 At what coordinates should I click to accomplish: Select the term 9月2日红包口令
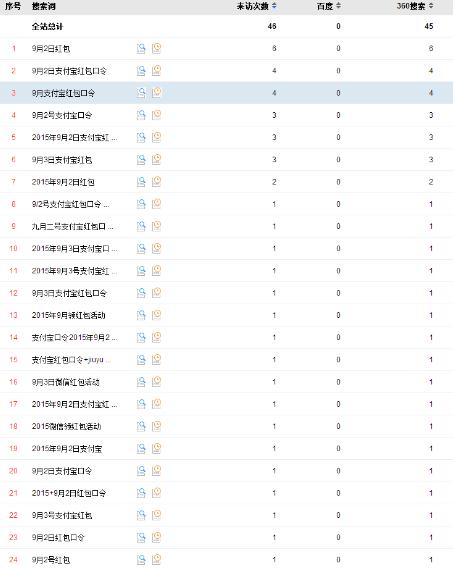coord(58,537)
